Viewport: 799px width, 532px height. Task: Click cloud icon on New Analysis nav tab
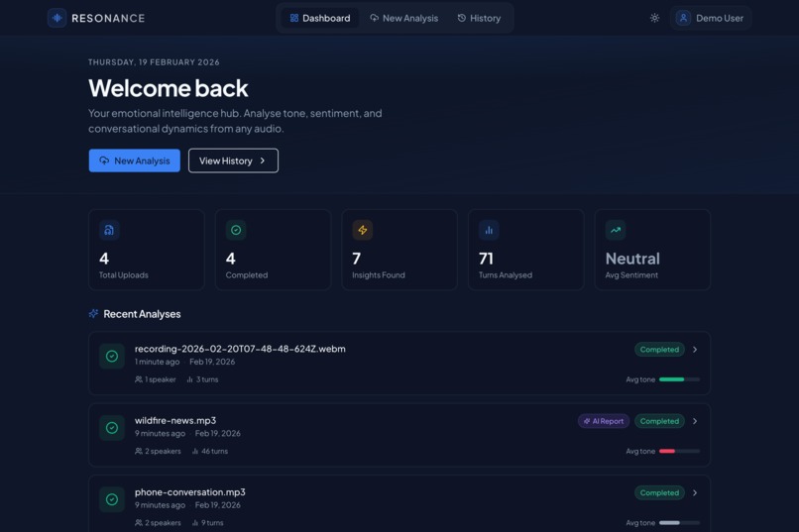tap(374, 18)
